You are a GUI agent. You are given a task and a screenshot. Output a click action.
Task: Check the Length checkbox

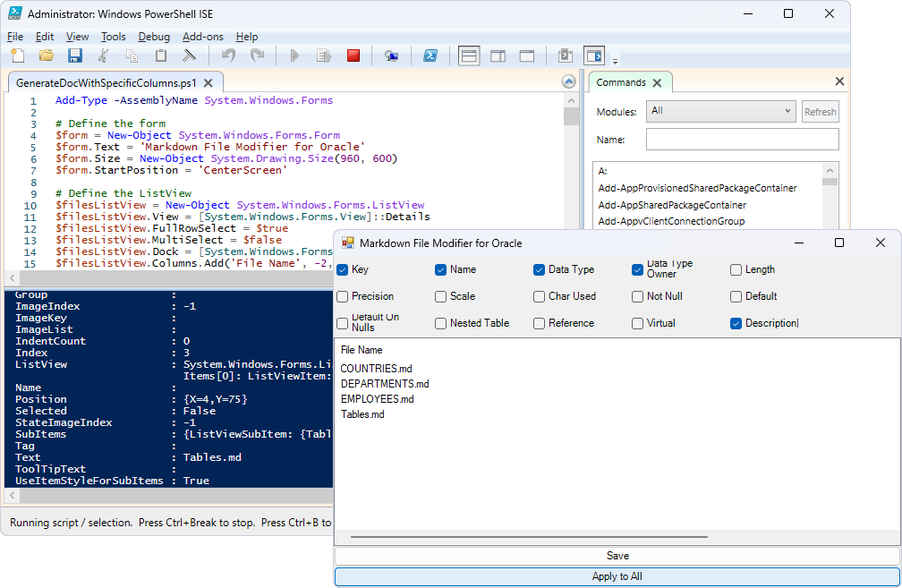[x=736, y=270]
